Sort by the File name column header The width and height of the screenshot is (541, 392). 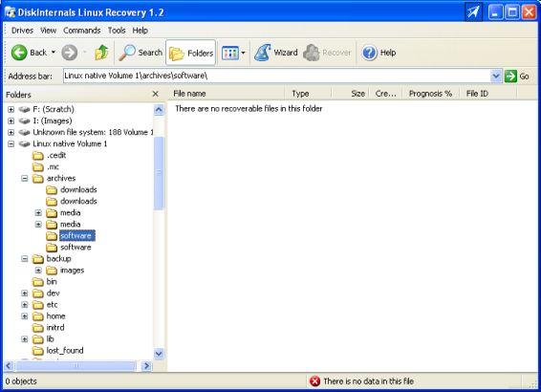click(x=226, y=94)
